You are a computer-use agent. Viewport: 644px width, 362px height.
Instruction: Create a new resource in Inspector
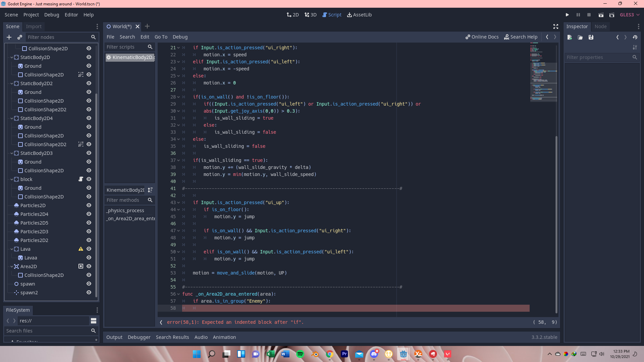pyautogui.click(x=570, y=37)
